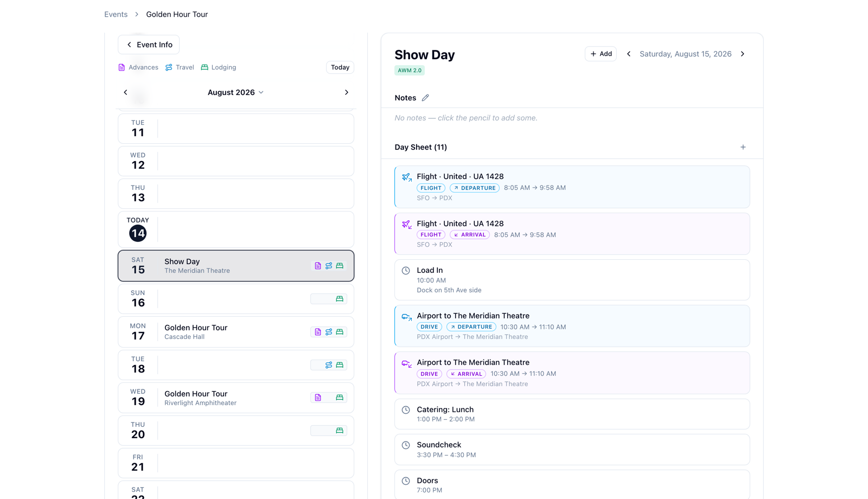Click the lodging bed icon on Sat 15 row
The width and height of the screenshot is (868, 499).
[340, 266]
